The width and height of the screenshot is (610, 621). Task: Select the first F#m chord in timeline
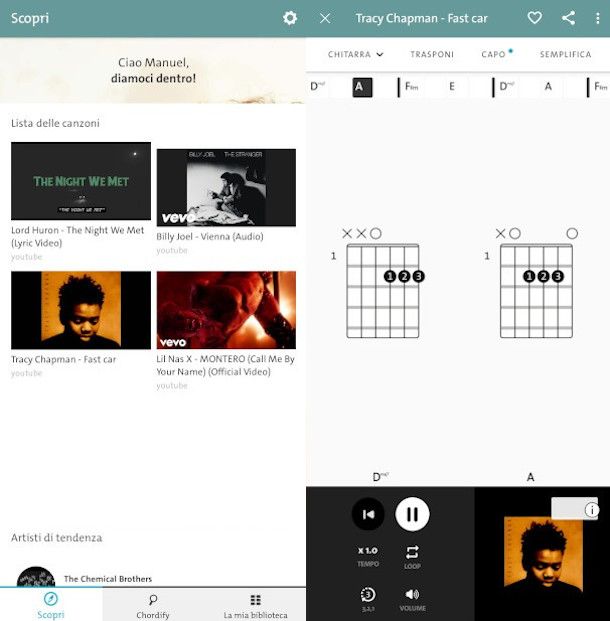click(411, 86)
